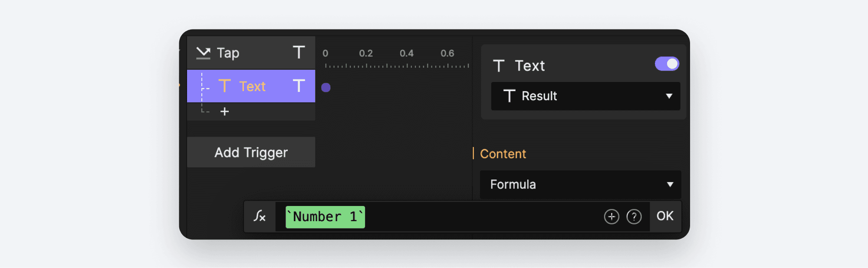Select the Text response in the trigger list
This screenshot has height=268, width=868.
click(x=253, y=86)
